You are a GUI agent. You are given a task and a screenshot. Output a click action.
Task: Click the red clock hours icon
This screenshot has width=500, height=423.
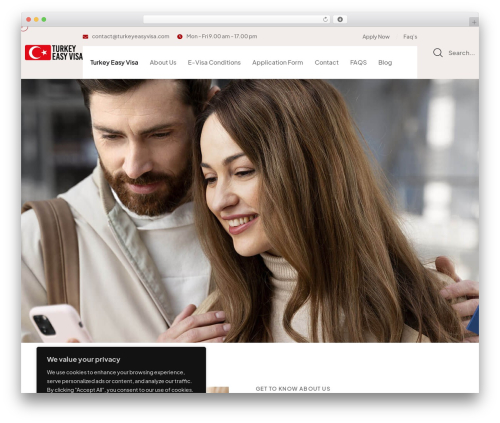tap(180, 37)
